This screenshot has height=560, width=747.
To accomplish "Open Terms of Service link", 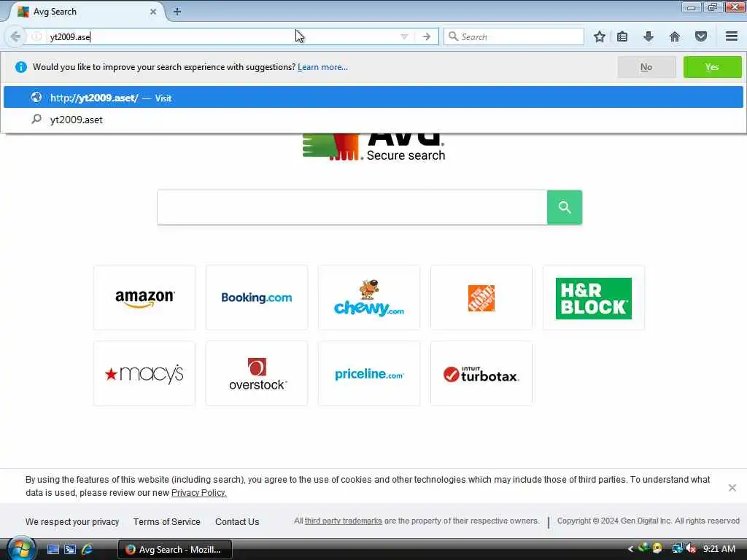I will [167, 522].
